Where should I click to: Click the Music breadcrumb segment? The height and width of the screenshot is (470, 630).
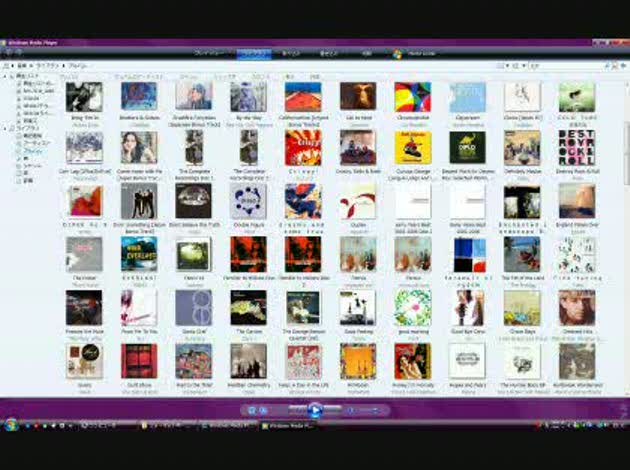click(x=22, y=65)
